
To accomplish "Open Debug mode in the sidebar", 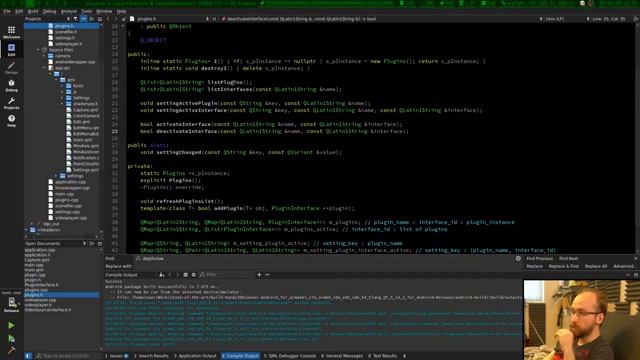I will 11,85.
